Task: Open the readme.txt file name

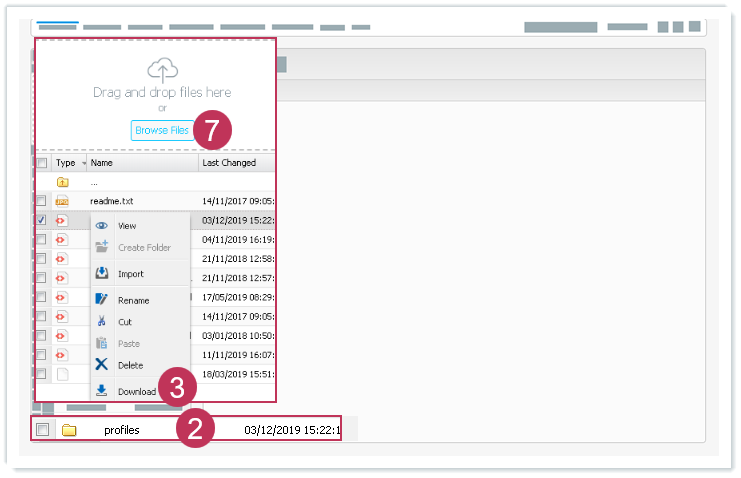Action: coord(111,201)
